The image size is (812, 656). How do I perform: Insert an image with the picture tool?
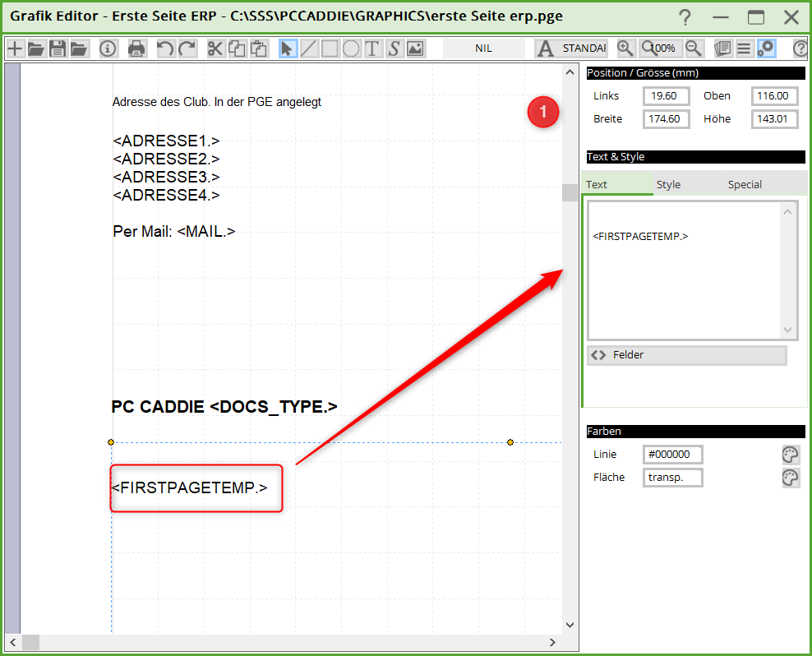click(415, 49)
